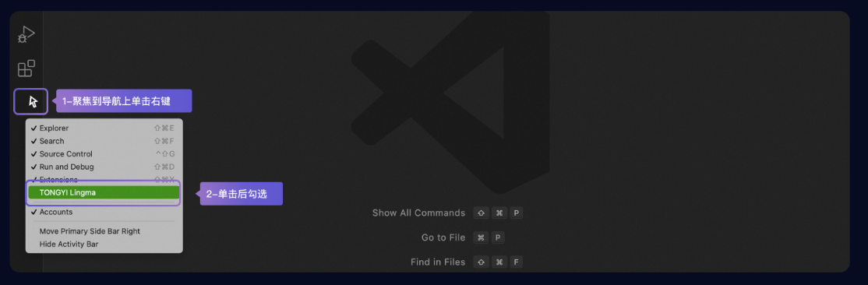Uncheck the Run and Debug menu entry
The image size is (868, 285).
click(x=104, y=167)
